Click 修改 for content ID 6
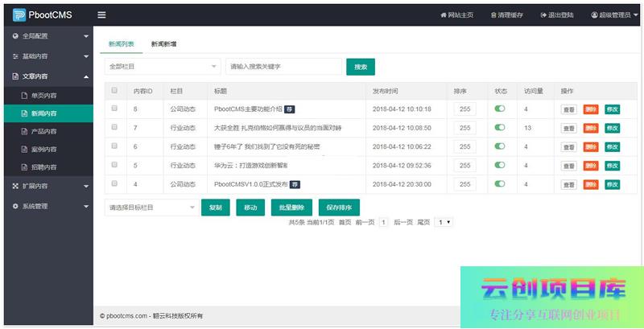The width and height of the screenshot is (644, 329). [613, 147]
